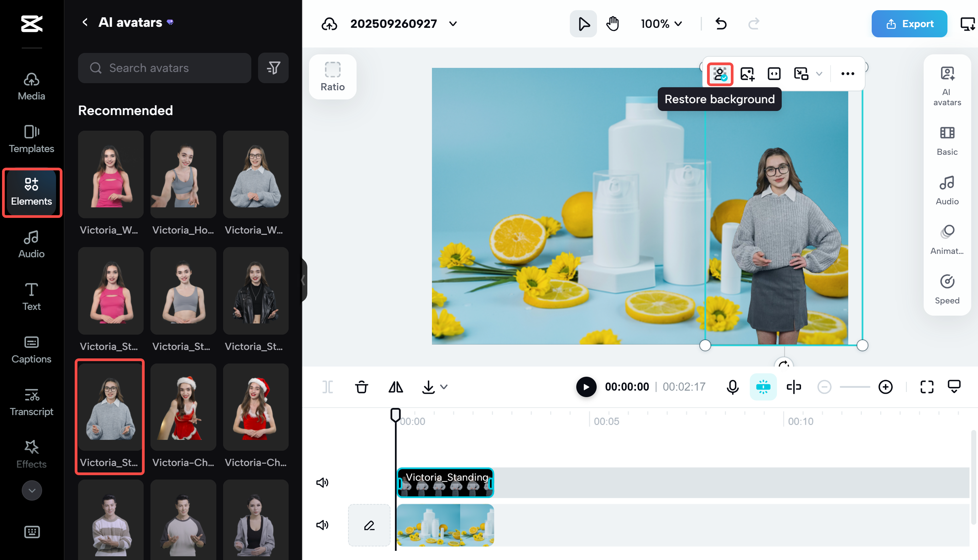Viewport: 978px width, 560px height.
Task: Open the Captions panel in the sidebar
Action: coord(32,349)
